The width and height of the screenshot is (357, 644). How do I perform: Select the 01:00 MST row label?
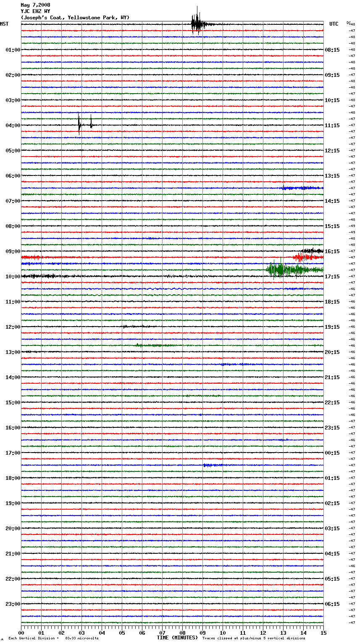point(13,50)
